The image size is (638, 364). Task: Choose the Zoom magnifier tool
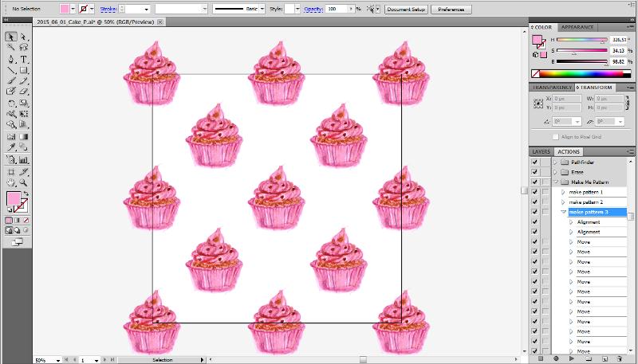24,183
